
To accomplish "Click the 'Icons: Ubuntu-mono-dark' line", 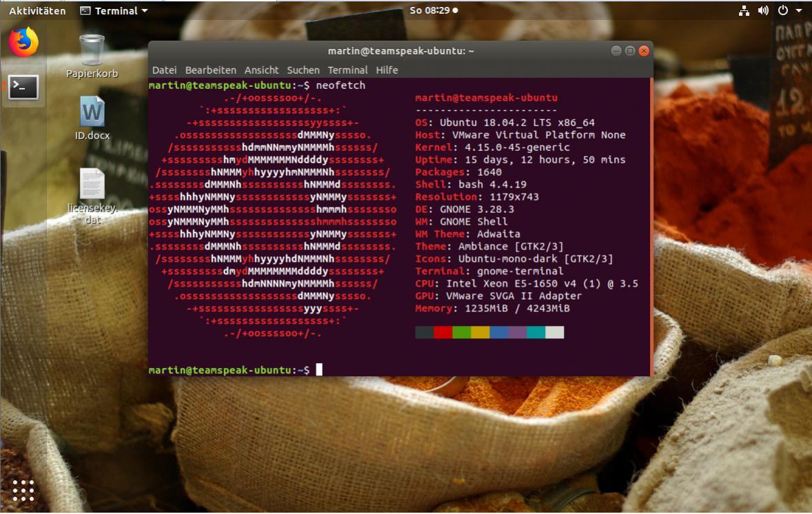I will pos(514,259).
